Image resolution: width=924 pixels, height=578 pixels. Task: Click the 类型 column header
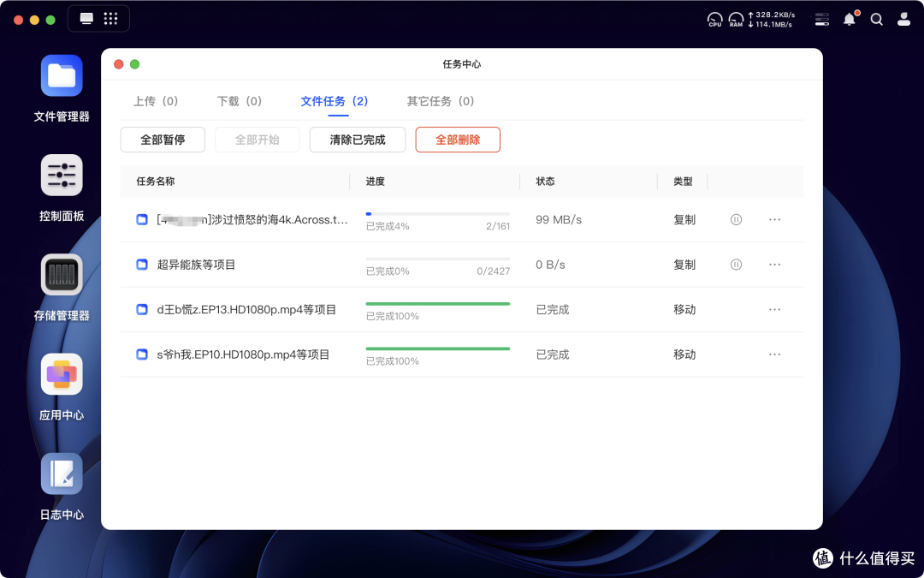683,181
